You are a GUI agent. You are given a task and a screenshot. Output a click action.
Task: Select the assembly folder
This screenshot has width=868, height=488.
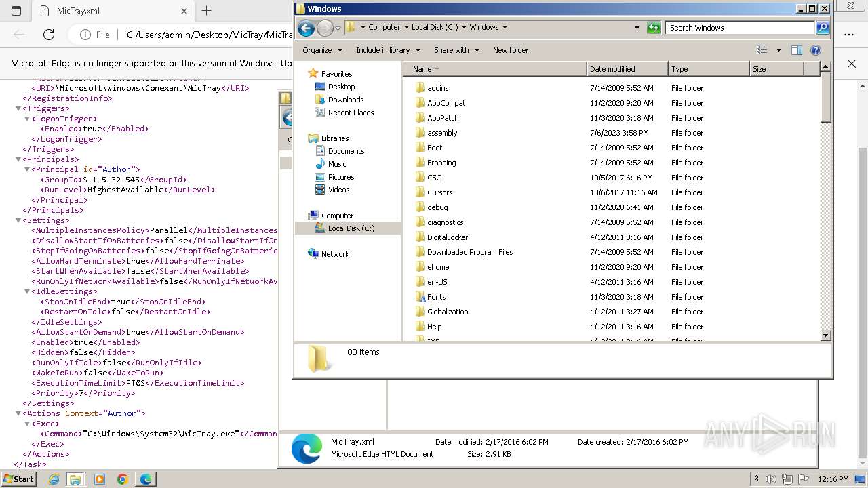[x=442, y=133]
